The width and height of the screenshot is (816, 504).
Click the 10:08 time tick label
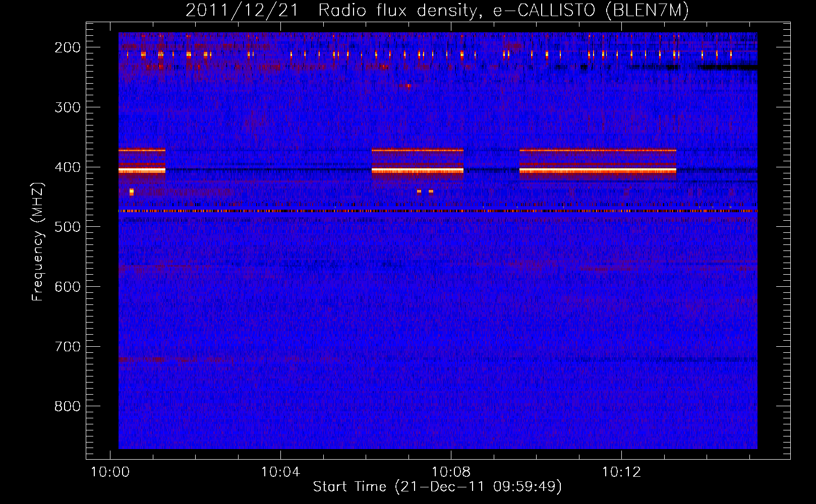(451, 472)
